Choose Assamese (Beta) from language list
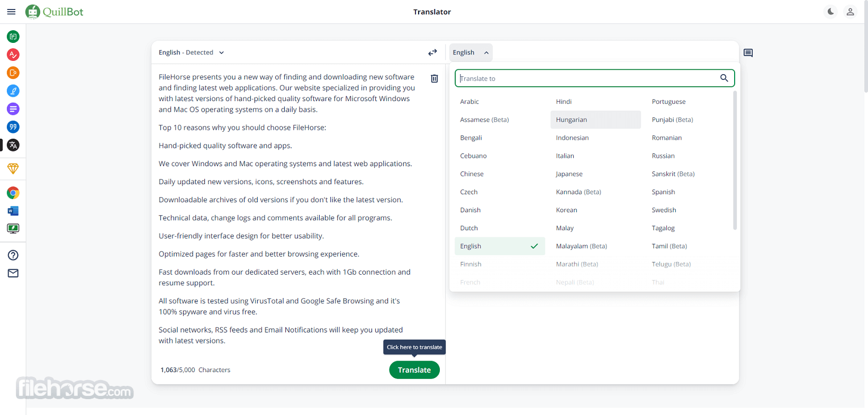The image size is (868, 415). click(x=500, y=120)
